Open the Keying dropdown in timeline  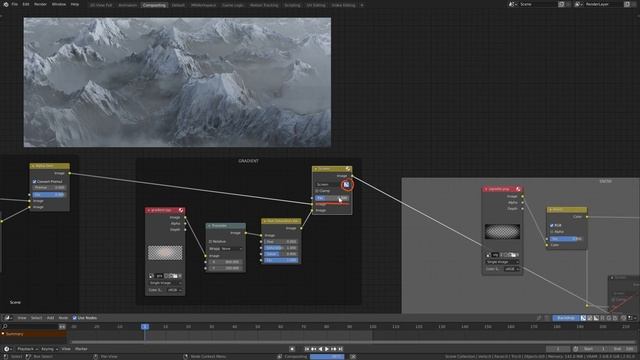[x=49, y=349]
